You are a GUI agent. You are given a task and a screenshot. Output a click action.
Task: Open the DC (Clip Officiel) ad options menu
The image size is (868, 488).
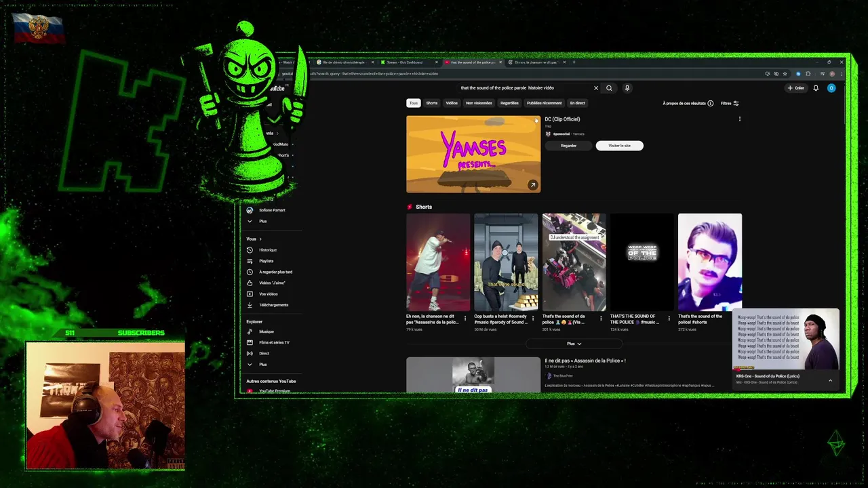pos(740,119)
